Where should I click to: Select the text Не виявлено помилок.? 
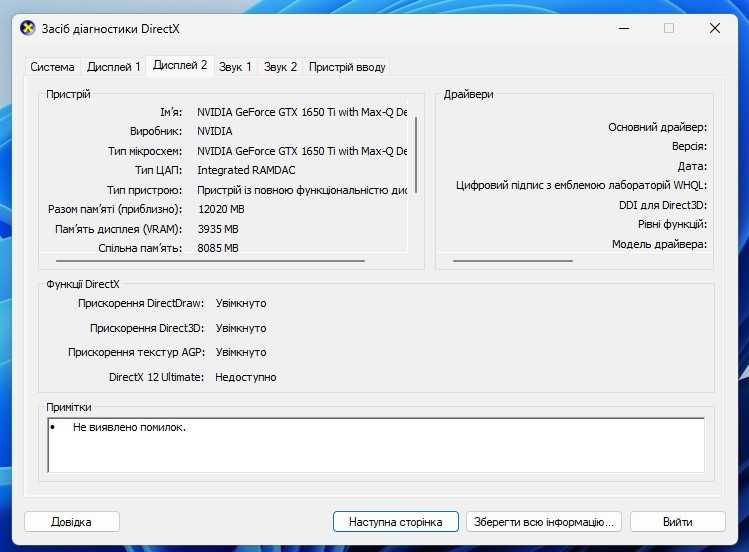129,427
